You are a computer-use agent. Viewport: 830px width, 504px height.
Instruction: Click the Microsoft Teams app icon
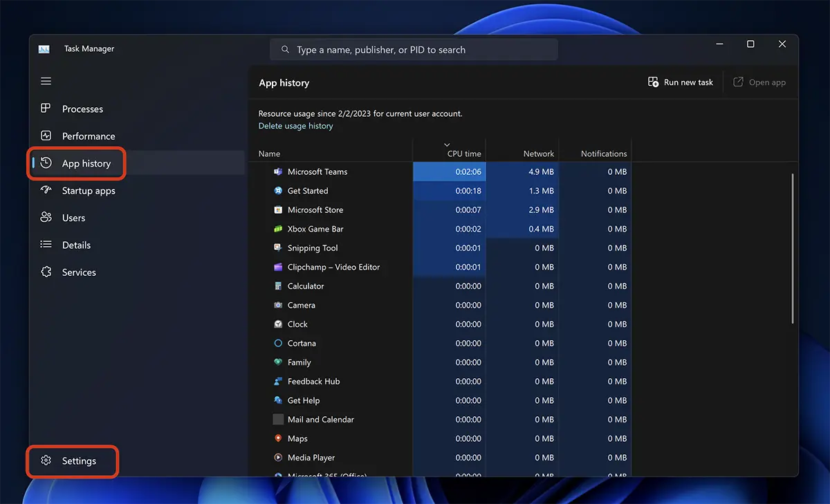(278, 171)
